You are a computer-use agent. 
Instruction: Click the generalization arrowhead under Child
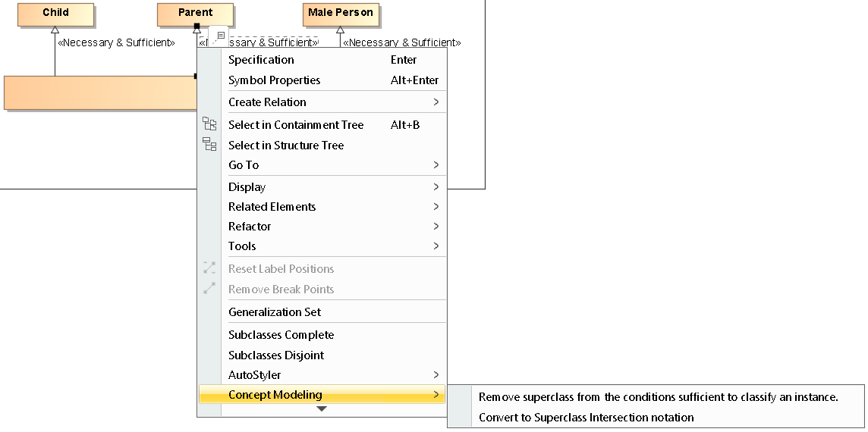[x=55, y=30]
